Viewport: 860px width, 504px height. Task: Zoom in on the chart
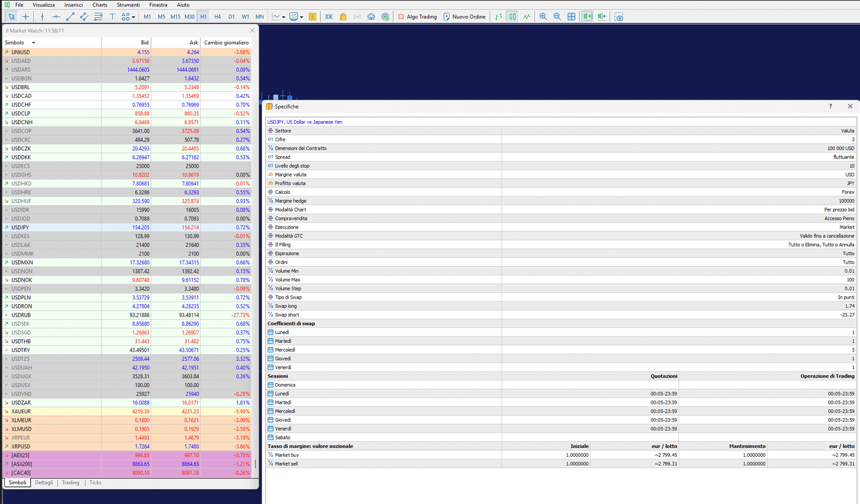pyautogui.click(x=543, y=17)
